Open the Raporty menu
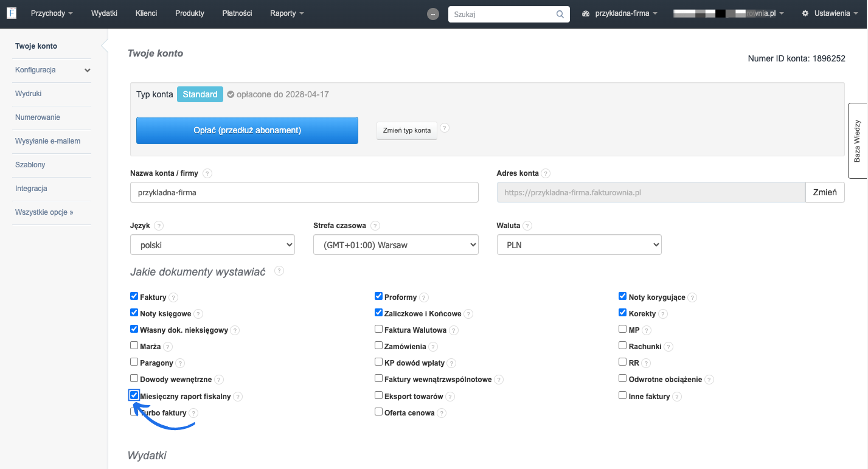The image size is (868, 469). tap(286, 13)
